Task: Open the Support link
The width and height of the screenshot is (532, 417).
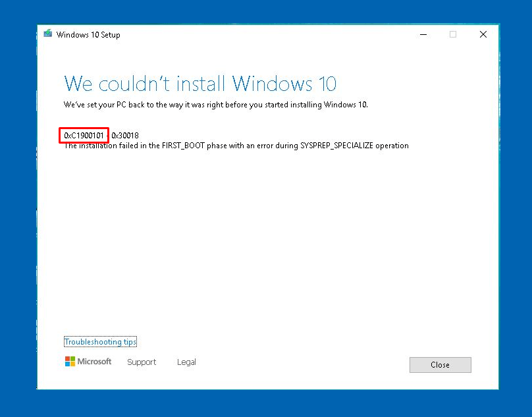Action: (142, 362)
